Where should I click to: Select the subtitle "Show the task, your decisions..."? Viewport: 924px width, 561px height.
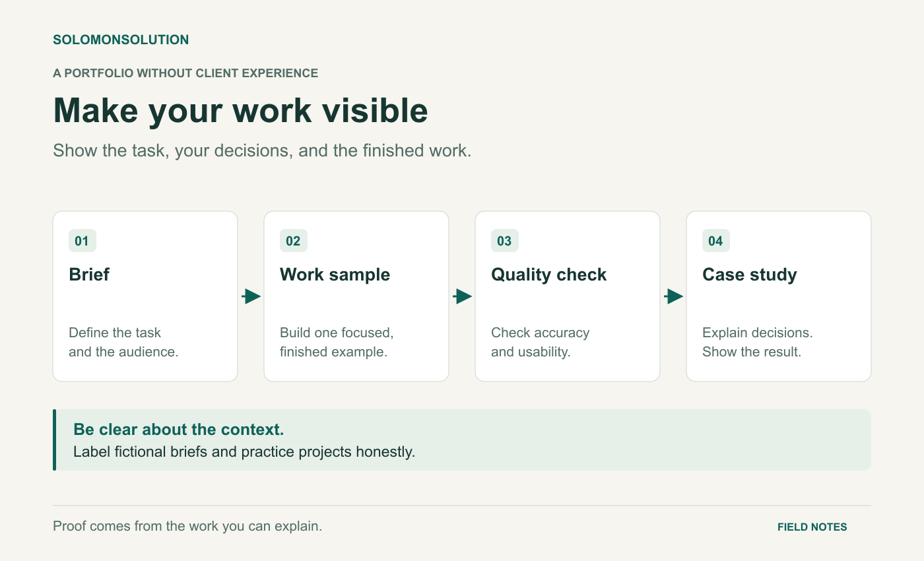(x=262, y=150)
